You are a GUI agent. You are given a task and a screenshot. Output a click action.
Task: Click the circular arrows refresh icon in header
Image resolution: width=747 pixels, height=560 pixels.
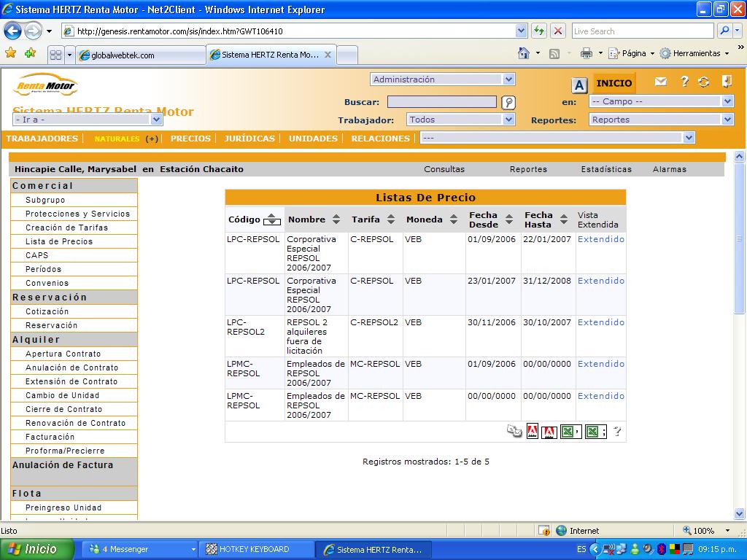(x=704, y=82)
